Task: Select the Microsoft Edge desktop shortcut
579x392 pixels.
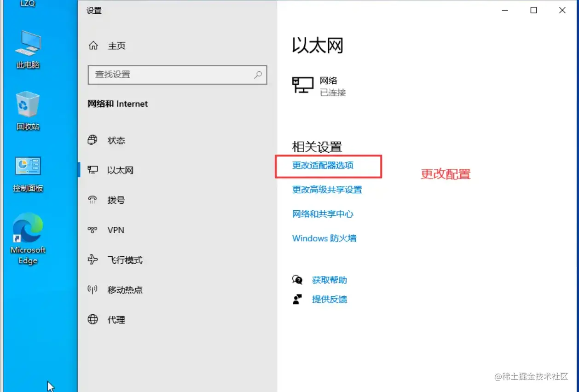Action: pyautogui.click(x=28, y=238)
